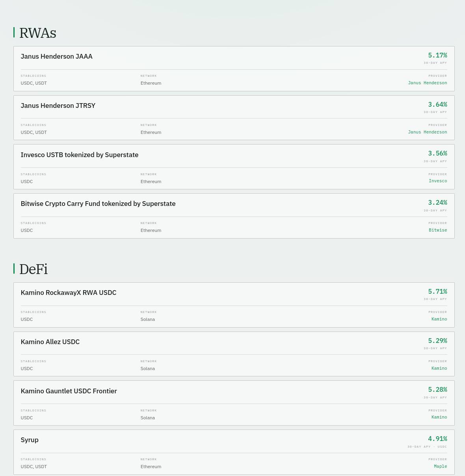This screenshot has width=465, height=476.
Task: Select Invesco USTB tokenized by Superstate
Action: click(80, 155)
